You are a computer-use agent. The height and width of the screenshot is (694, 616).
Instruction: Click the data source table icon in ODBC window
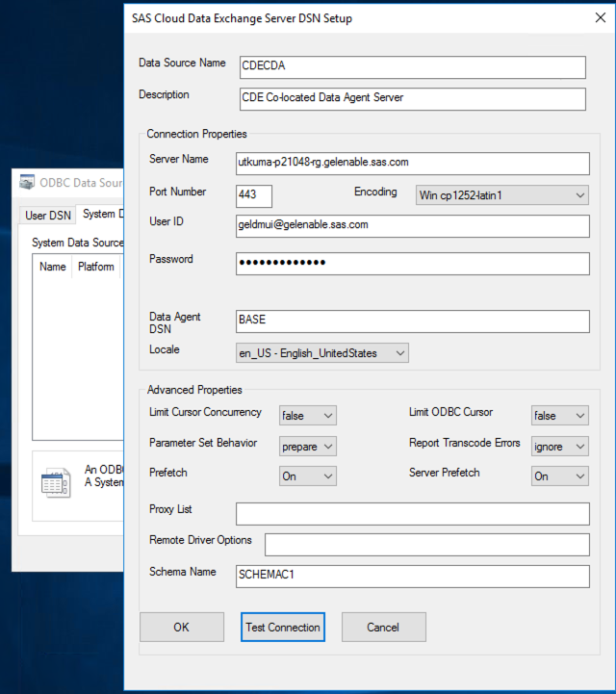pyautogui.click(x=56, y=482)
